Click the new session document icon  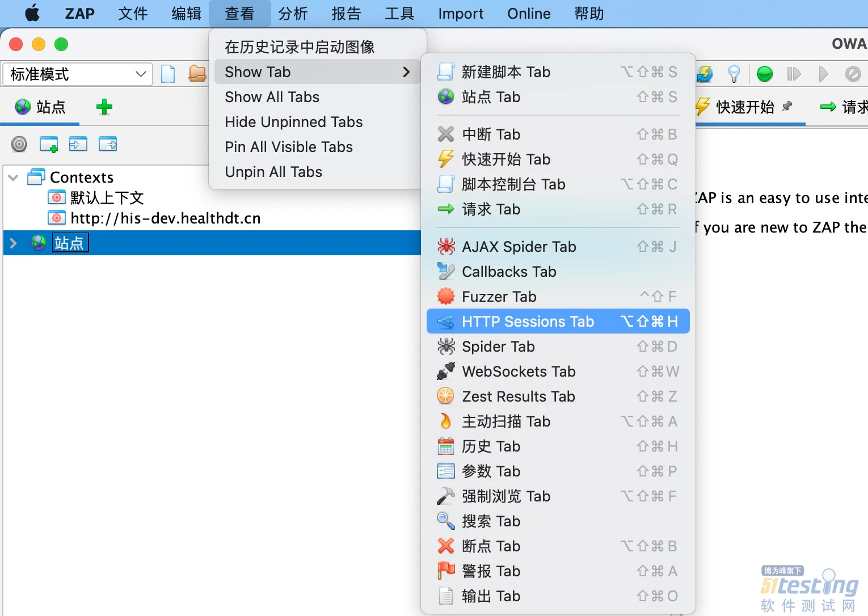coord(168,74)
